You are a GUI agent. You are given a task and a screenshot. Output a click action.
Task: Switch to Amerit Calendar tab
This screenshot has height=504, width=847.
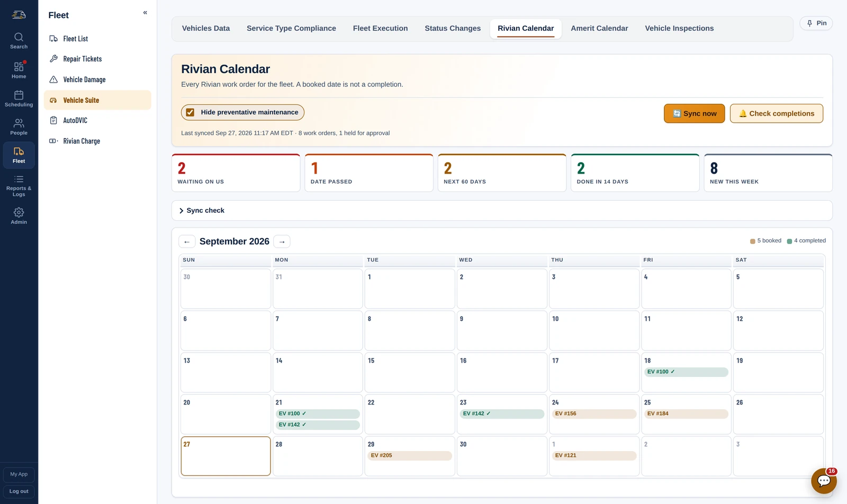click(599, 29)
